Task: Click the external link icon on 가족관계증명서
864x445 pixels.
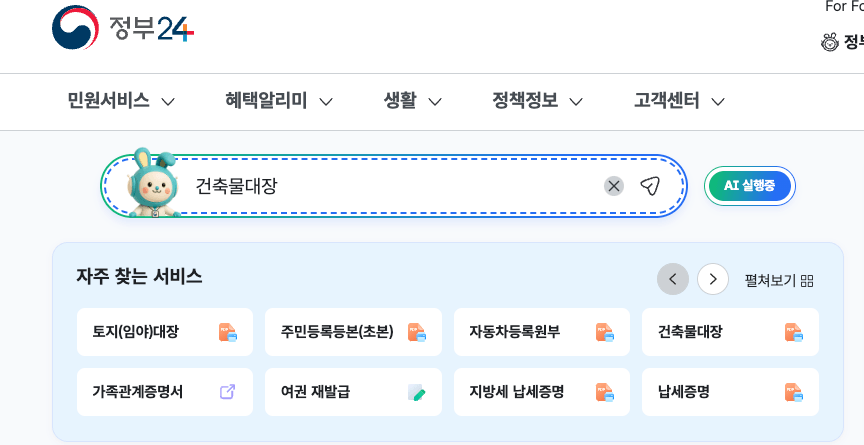Action: click(227, 392)
